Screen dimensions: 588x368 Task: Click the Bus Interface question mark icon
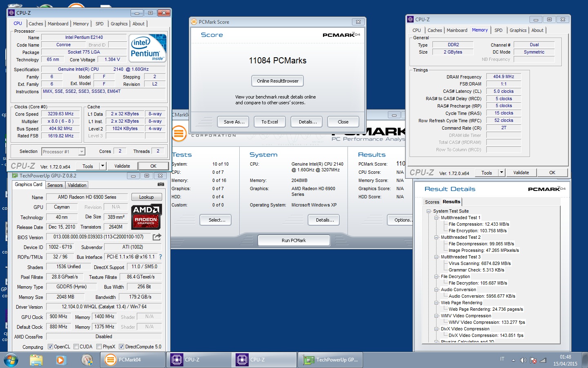pyautogui.click(x=160, y=257)
